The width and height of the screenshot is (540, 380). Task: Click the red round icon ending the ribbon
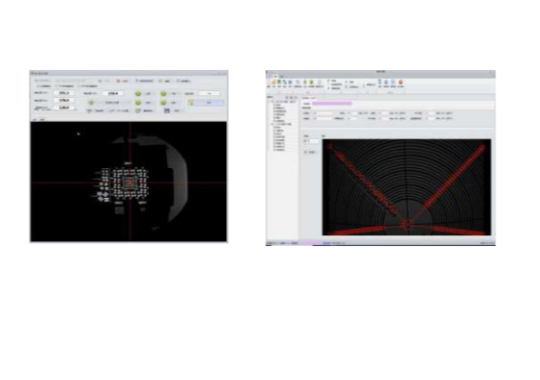401,82
